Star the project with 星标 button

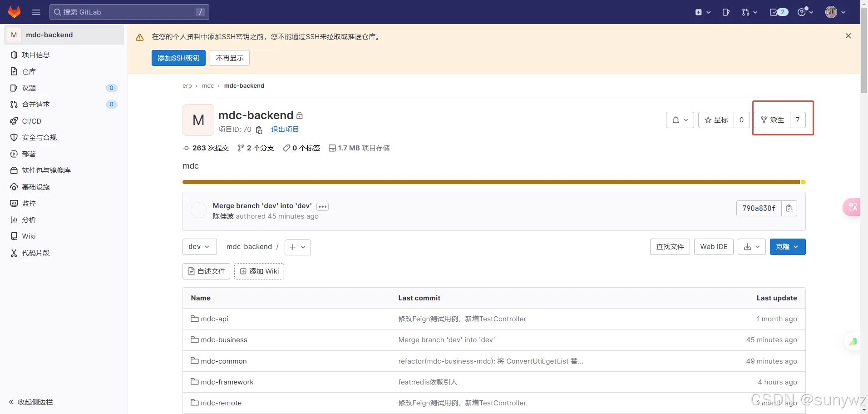(x=716, y=120)
